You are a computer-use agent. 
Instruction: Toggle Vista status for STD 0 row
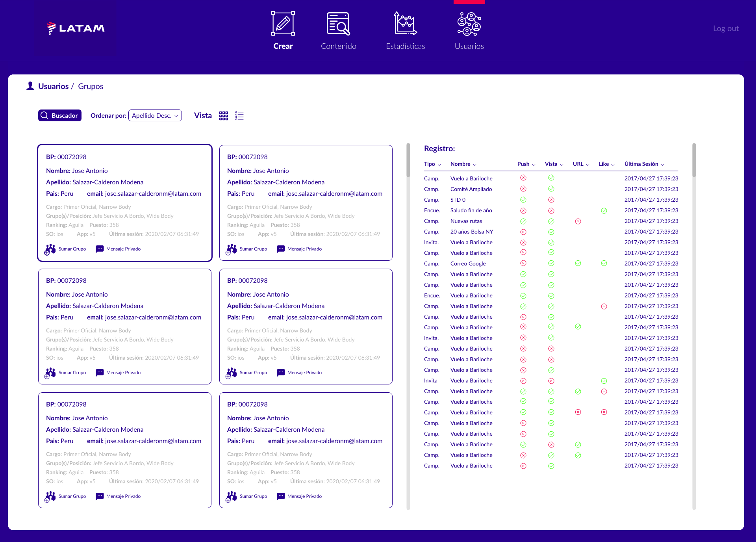(551, 200)
